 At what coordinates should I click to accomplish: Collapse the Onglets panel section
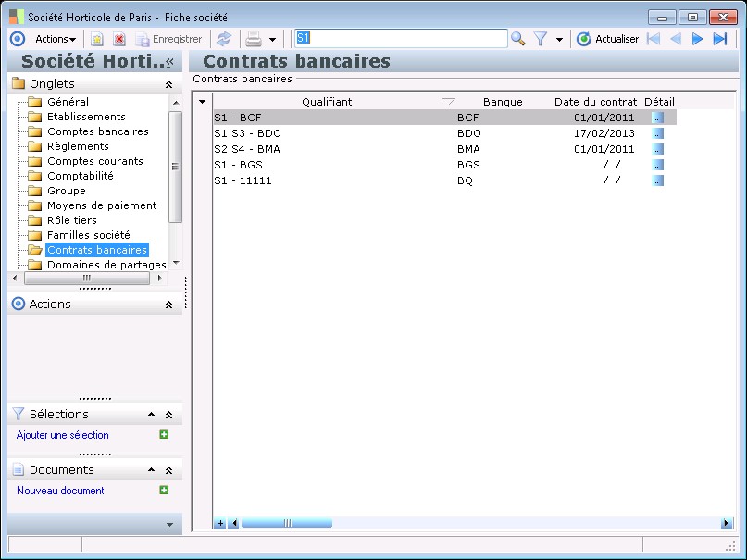(168, 84)
